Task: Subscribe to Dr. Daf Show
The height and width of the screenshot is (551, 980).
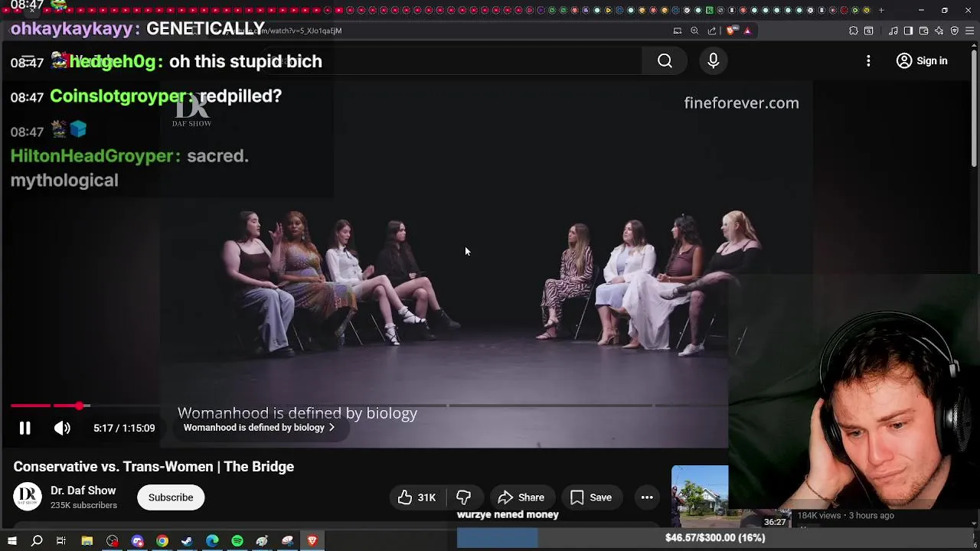Action: [171, 497]
